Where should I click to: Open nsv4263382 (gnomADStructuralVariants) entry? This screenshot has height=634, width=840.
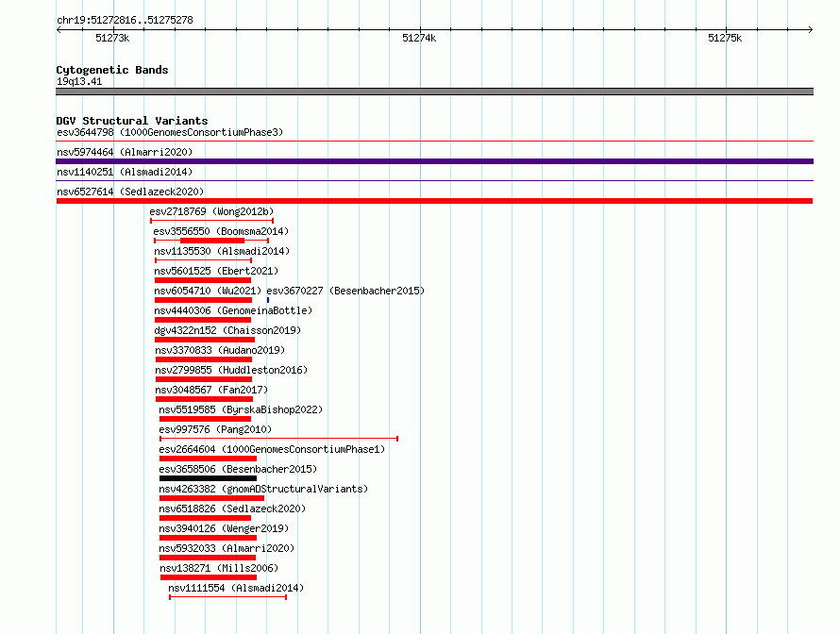(x=263, y=489)
